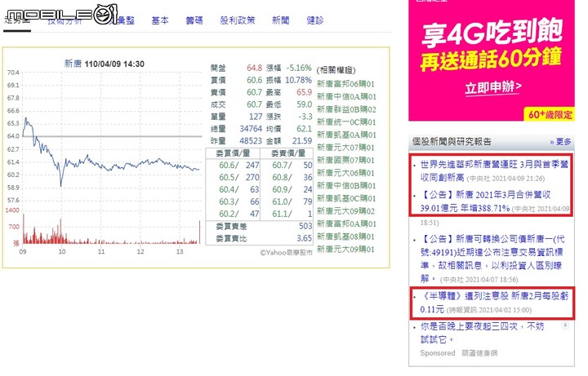Click the 均價 value 62.1
The image size is (588, 376).
pos(304,128)
